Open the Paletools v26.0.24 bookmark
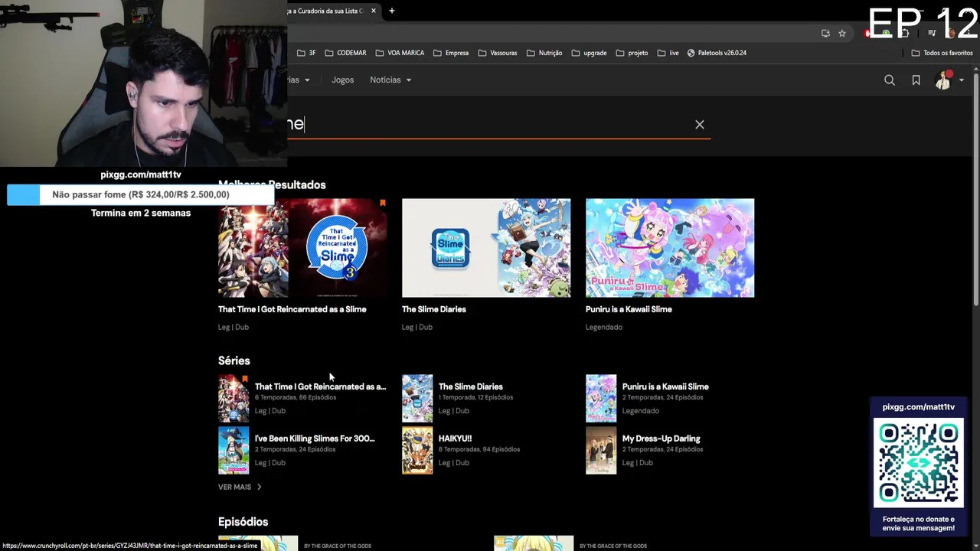 click(717, 53)
